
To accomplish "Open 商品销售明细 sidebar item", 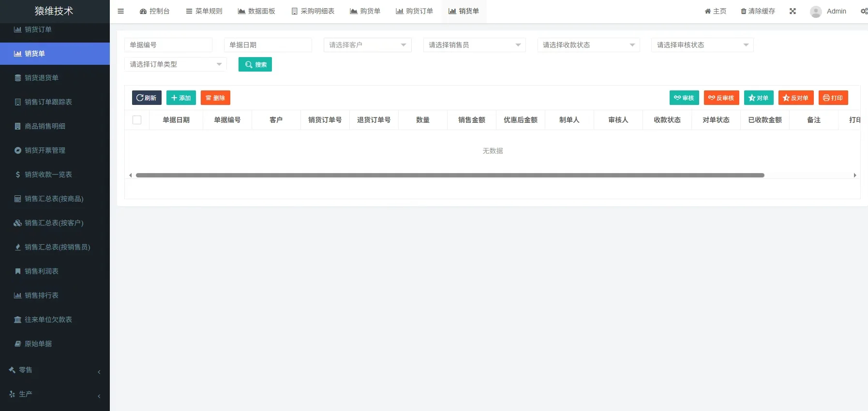I will tap(55, 126).
